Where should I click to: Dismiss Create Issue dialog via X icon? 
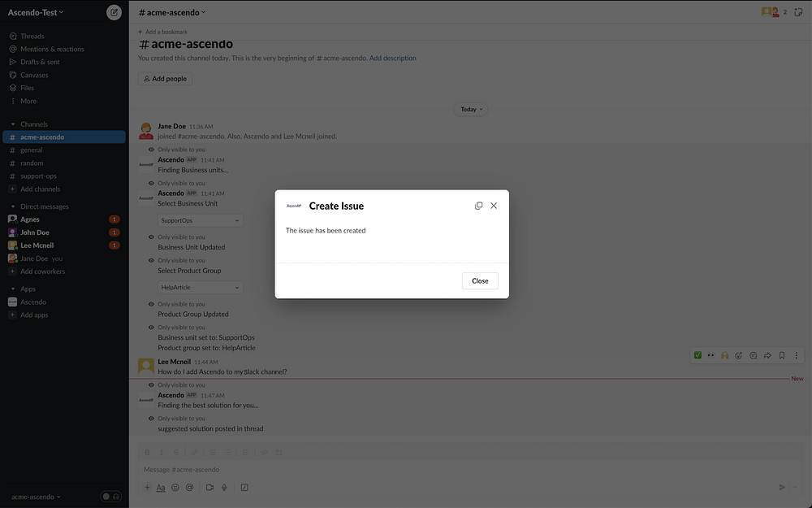pyautogui.click(x=494, y=206)
